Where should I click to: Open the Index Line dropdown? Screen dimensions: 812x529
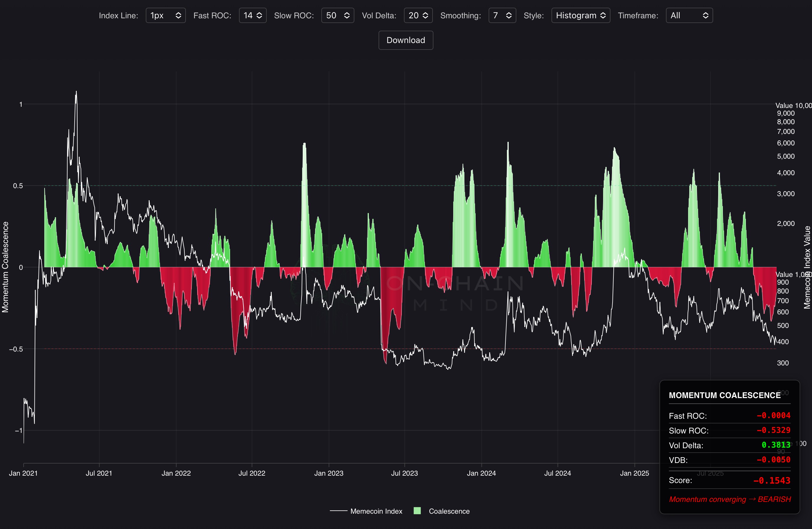[166, 15]
